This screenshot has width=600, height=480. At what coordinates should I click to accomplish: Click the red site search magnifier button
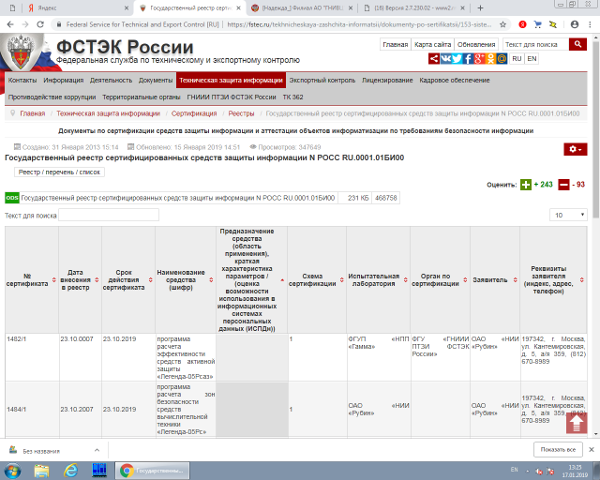click(x=578, y=44)
